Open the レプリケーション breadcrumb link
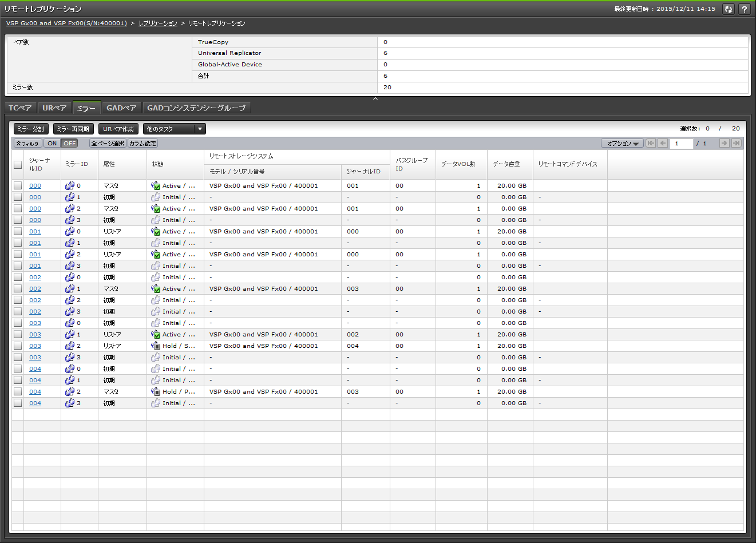 pos(158,23)
